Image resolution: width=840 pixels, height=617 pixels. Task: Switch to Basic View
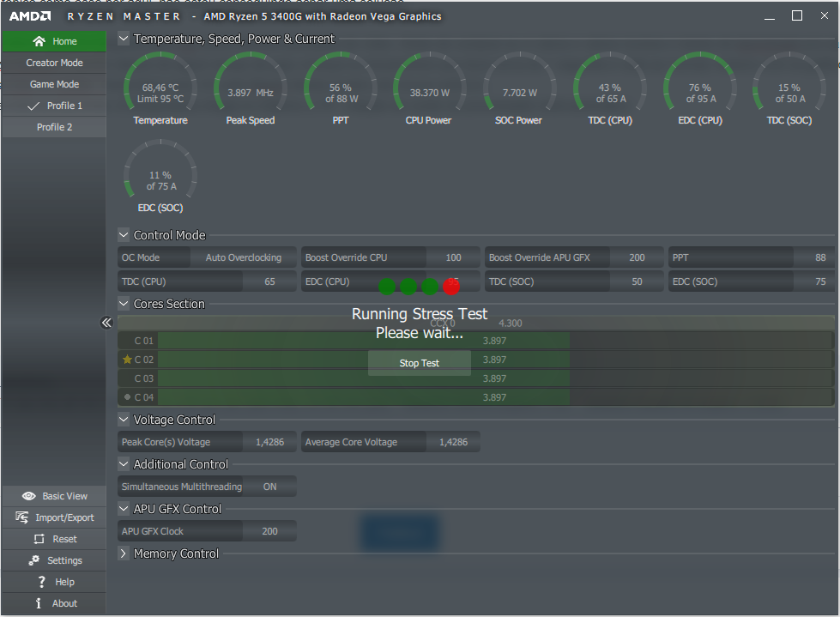click(x=54, y=496)
